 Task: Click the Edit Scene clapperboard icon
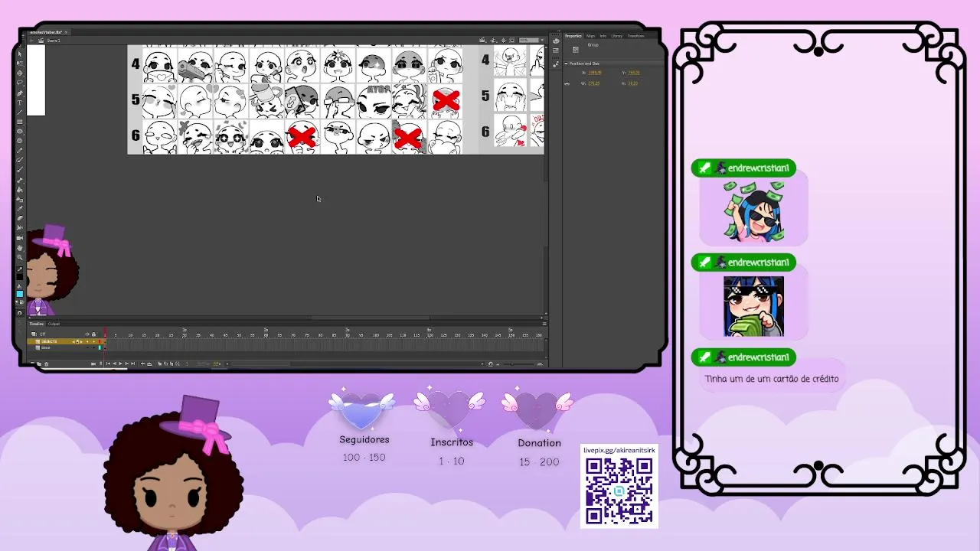[482, 40]
